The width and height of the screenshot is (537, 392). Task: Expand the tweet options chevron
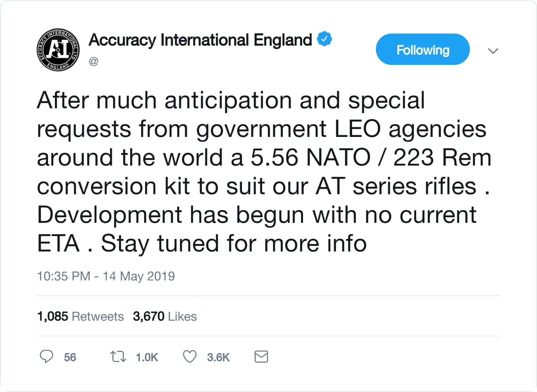493,51
